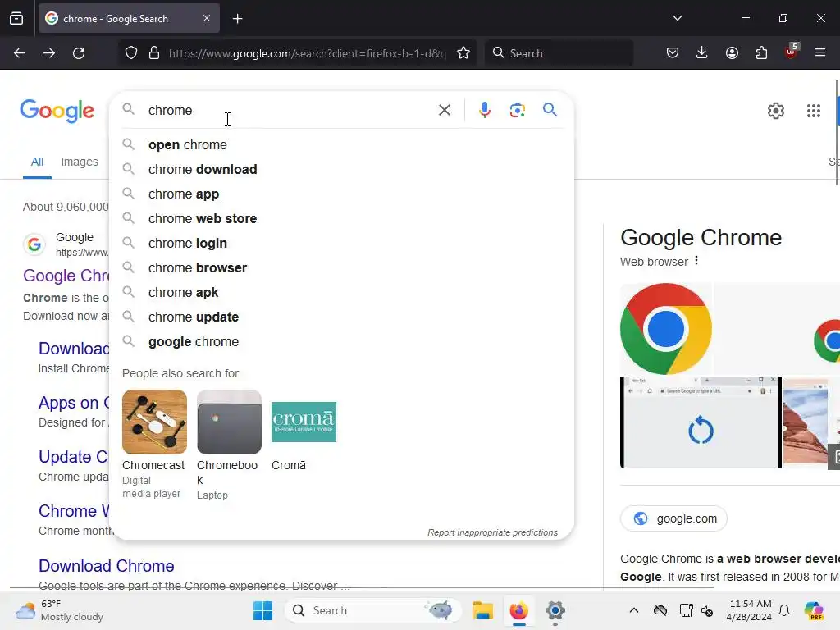Close the chrome - Google Search tab
Screen dimensions: 840x630
pos(207,18)
